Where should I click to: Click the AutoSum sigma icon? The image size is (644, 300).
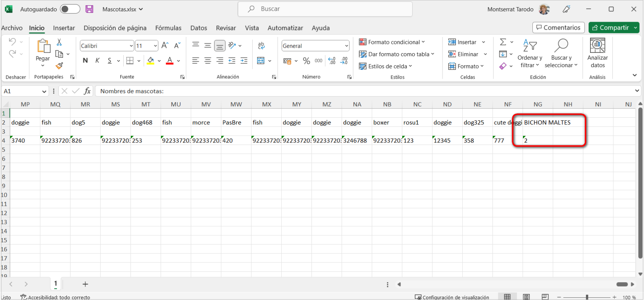tap(503, 42)
